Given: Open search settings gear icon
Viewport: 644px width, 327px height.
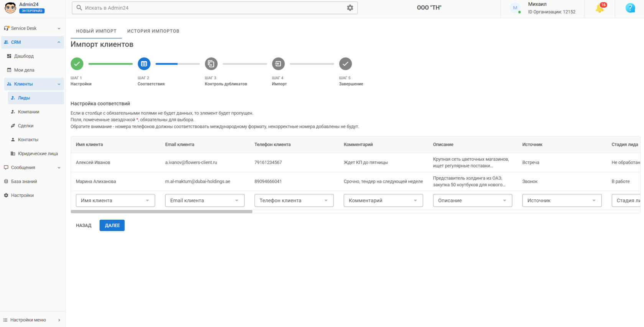Looking at the screenshot, I should (x=350, y=8).
